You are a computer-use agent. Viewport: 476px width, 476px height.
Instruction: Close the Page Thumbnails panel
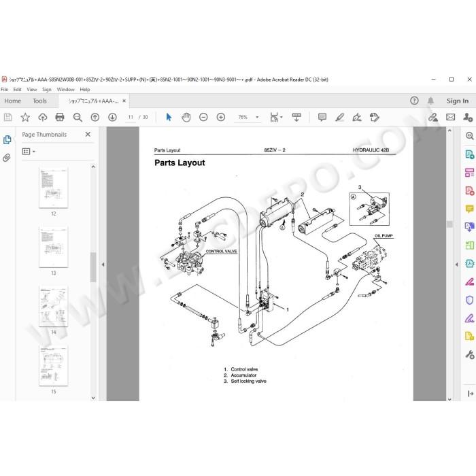[88, 134]
